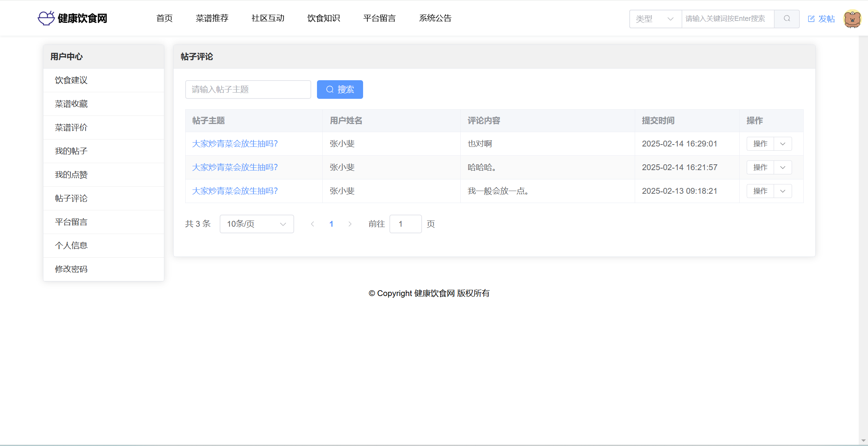Expand 操作 arrow for 我一般会放一点 comment
This screenshot has width=868, height=446.
pyautogui.click(x=783, y=191)
